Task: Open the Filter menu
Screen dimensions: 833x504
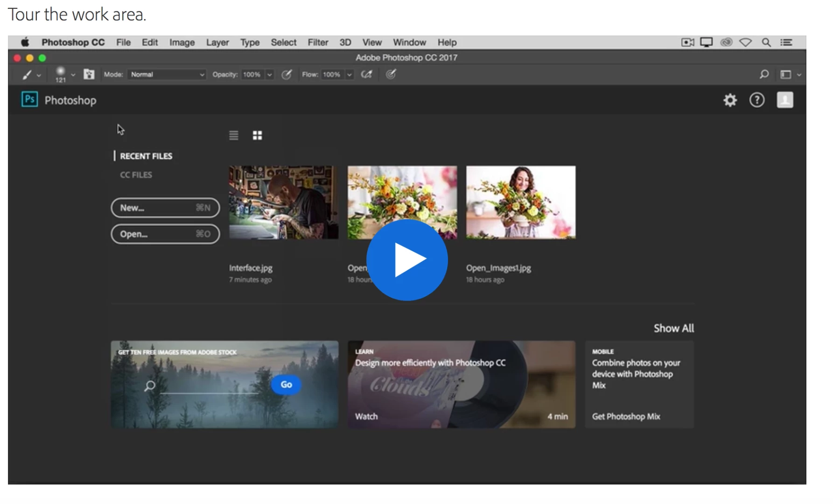Action: [x=318, y=42]
